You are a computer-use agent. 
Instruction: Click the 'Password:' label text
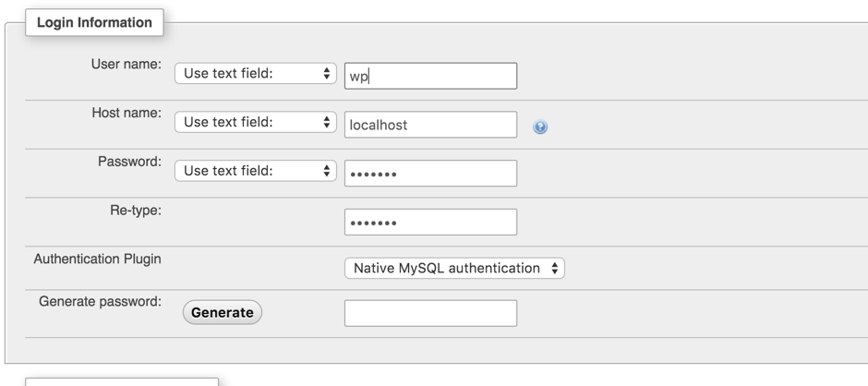[129, 161]
